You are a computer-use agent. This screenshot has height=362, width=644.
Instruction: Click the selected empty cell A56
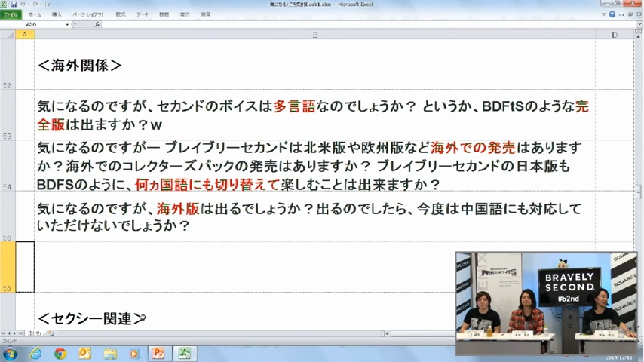pyautogui.click(x=25, y=267)
